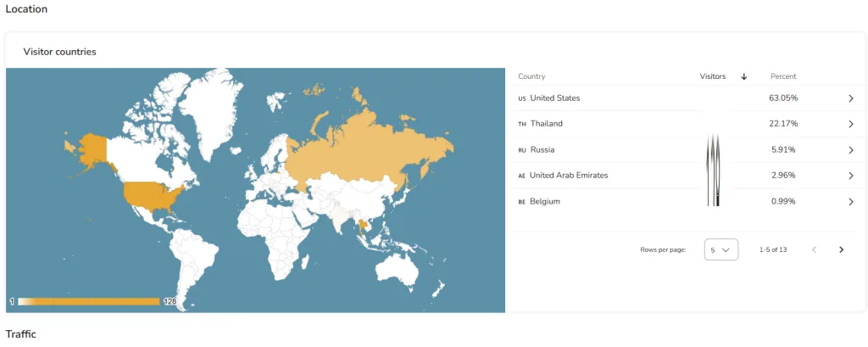Click the Traffic section heading
Viewport: 868px width, 347px height.
point(21,333)
